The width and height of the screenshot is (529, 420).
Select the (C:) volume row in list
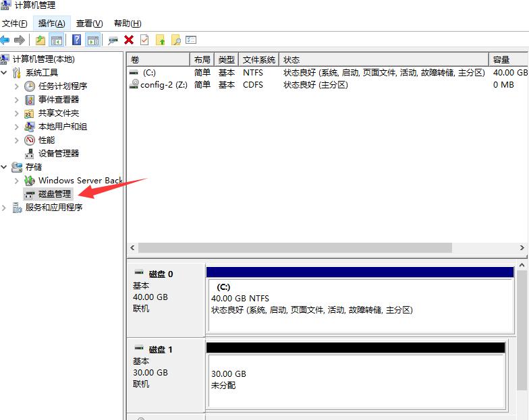[x=328, y=73]
